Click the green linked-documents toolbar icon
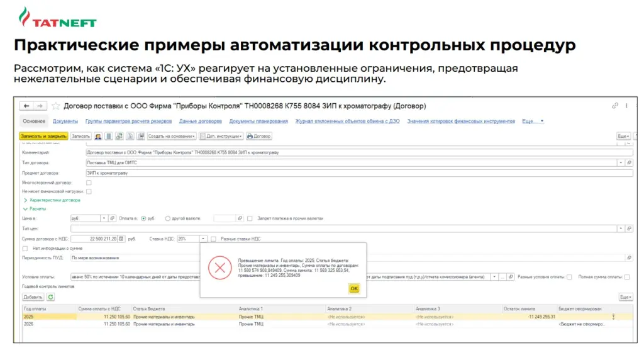The image size is (644, 355). pyautogui.click(x=119, y=136)
